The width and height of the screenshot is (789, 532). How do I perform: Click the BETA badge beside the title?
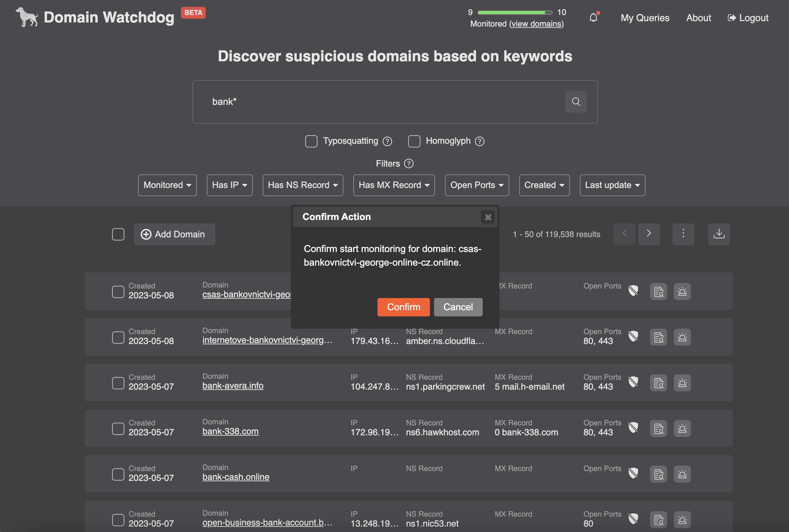click(x=193, y=13)
